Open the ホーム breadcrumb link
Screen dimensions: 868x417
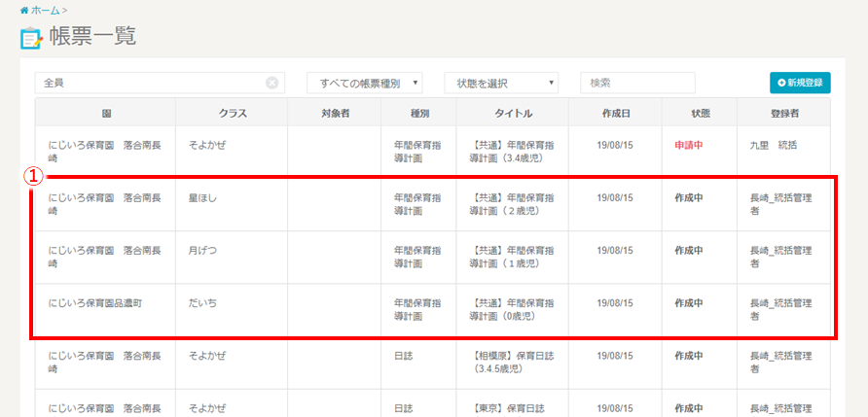(x=45, y=10)
